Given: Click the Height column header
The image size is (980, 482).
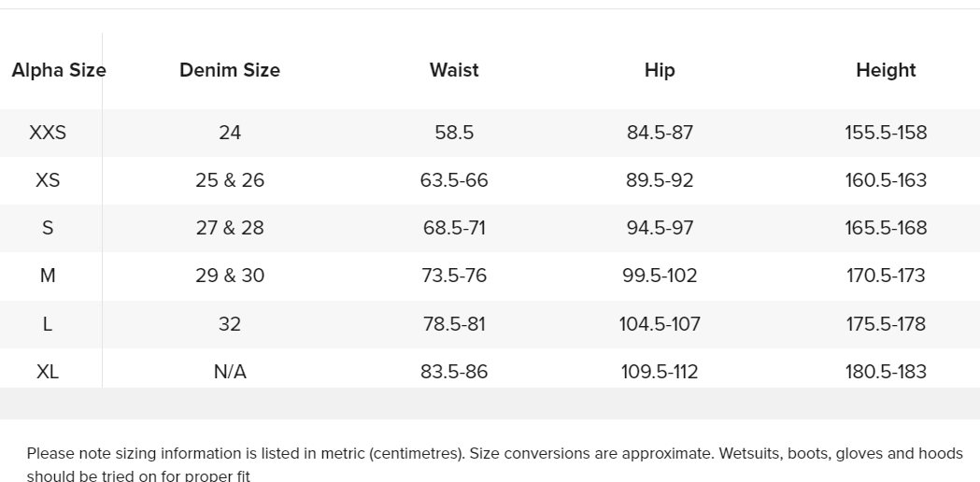Looking at the screenshot, I should [x=886, y=70].
